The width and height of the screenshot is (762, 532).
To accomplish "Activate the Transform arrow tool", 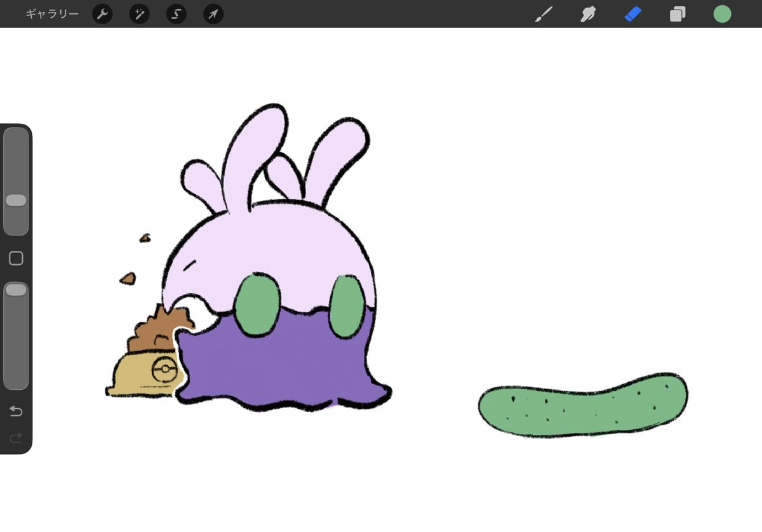I will click(213, 14).
